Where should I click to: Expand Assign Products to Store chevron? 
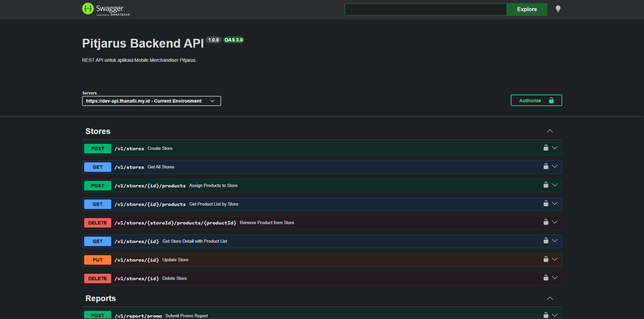click(x=555, y=185)
